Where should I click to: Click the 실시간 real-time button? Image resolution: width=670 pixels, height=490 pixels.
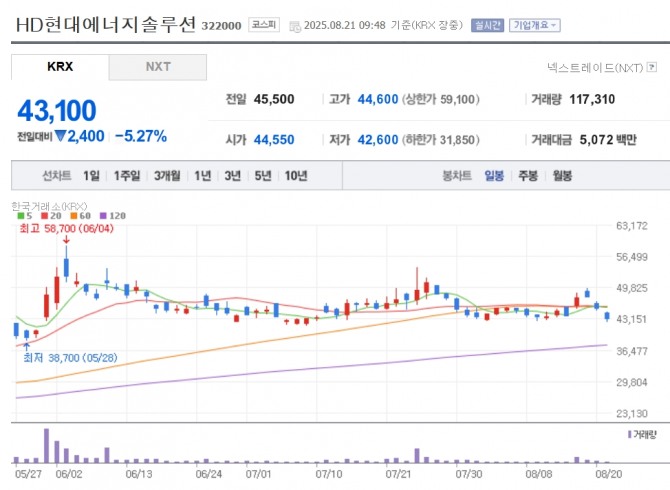pos(488,26)
